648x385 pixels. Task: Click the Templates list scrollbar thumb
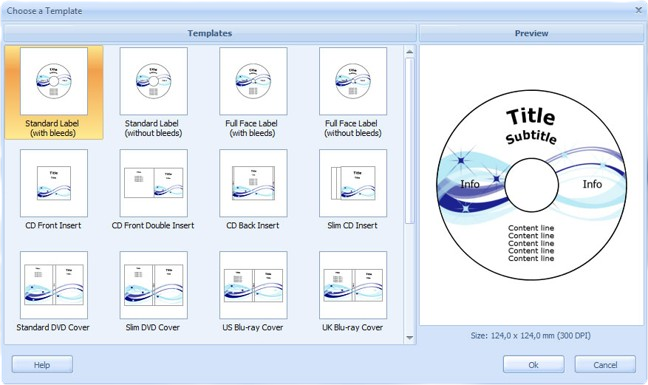tap(410, 140)
